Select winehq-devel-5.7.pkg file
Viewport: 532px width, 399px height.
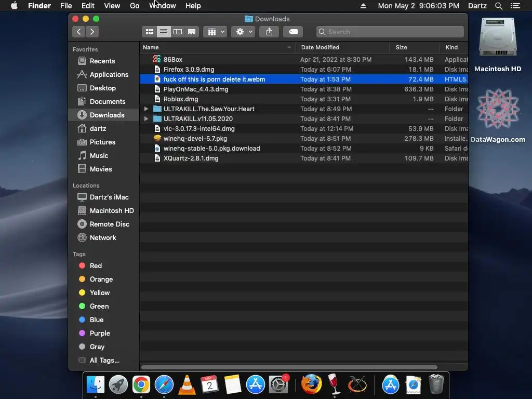[303, 138]
